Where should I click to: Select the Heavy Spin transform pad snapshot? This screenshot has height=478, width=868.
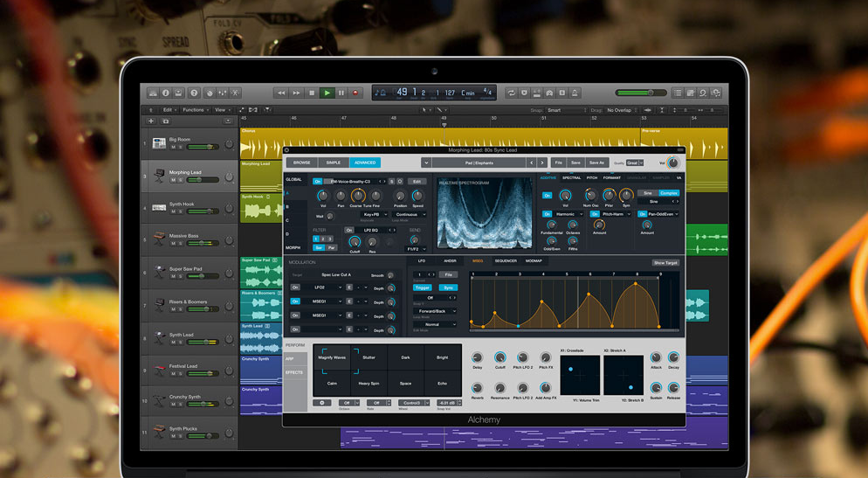369,384
